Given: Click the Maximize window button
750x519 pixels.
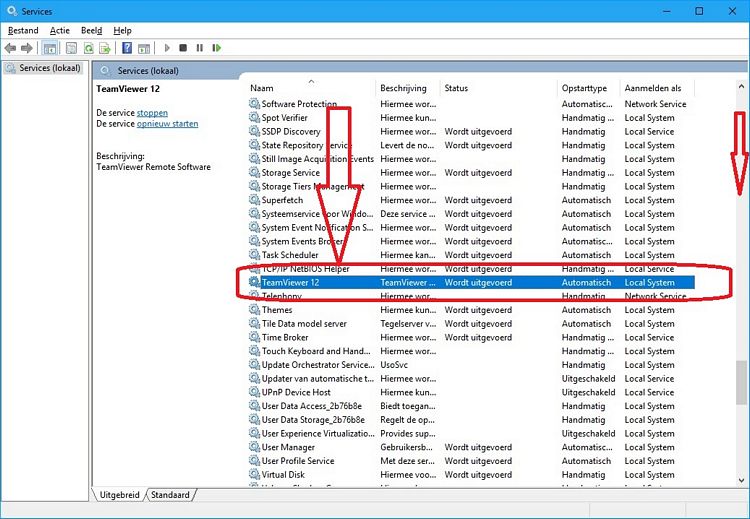Looking at the screenshot, I should coord(699,11).
